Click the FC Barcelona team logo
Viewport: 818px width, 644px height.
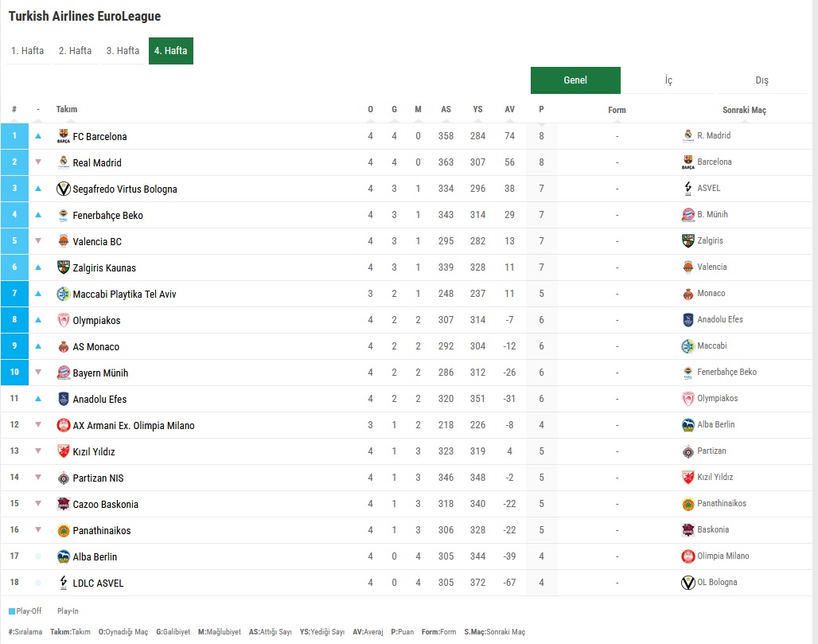[64, 136]
